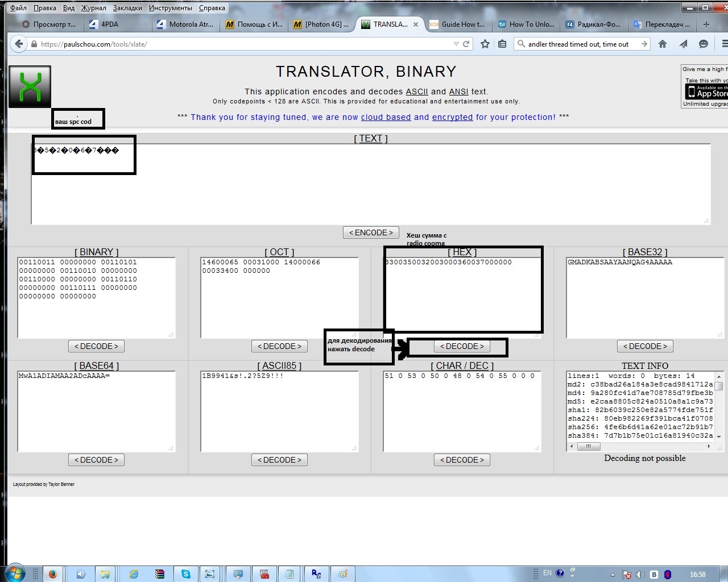
Task: Click the ENCODE button
Action: 371,232
